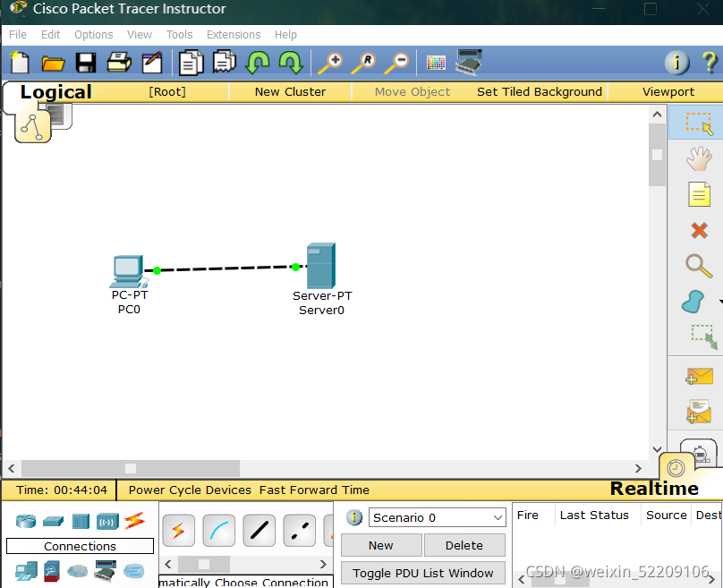Choose the Delete red X tool
Image resolution: width=723 pixels, height=588 pixels.
(699, 230)
